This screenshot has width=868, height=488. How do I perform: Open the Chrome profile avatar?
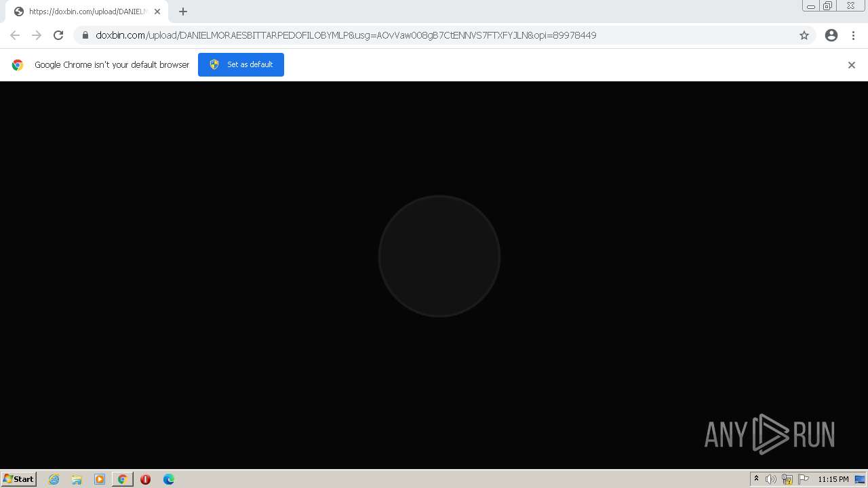pyautogui.click(x=831, y=35)
